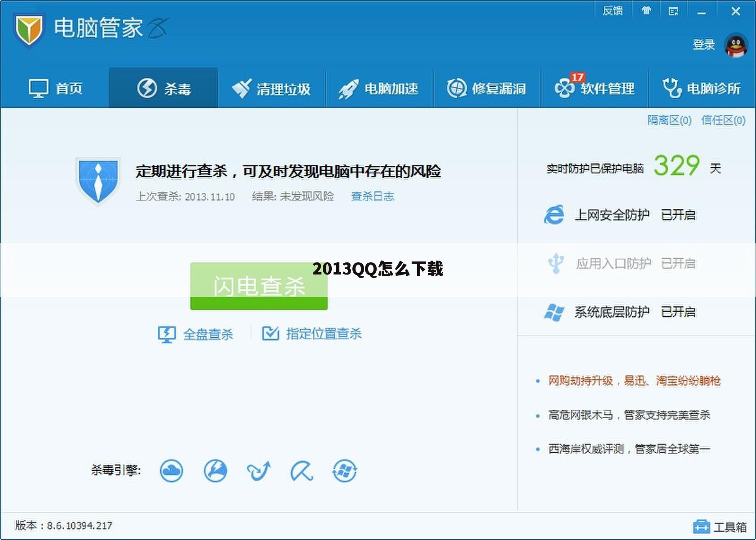This screenshot has height=540, width=756.
Task: Click 已开启 next to 应用入口防护
Action: [x=678, y=263]
